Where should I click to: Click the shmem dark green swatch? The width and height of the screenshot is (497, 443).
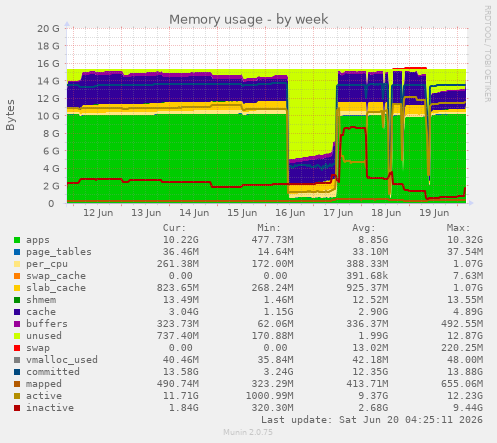17,300
